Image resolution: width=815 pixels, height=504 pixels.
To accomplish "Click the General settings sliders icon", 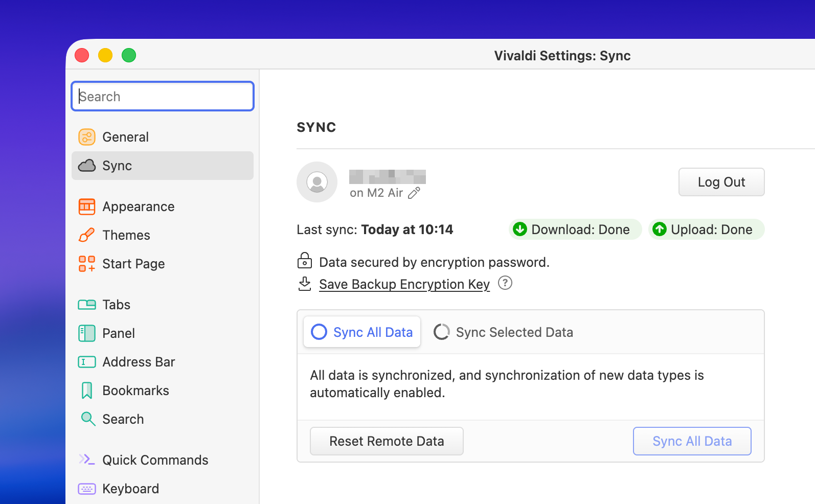I will (87, 137).
